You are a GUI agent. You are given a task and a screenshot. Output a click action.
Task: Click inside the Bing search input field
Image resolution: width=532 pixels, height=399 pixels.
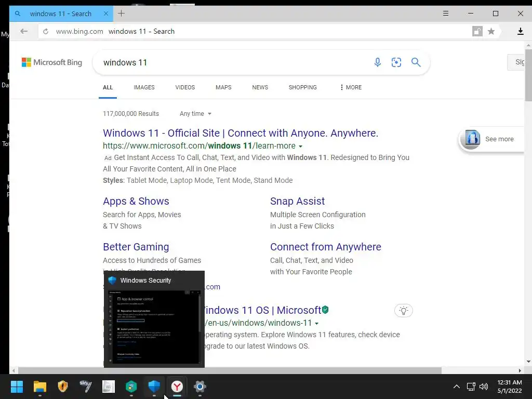[234, 62]
